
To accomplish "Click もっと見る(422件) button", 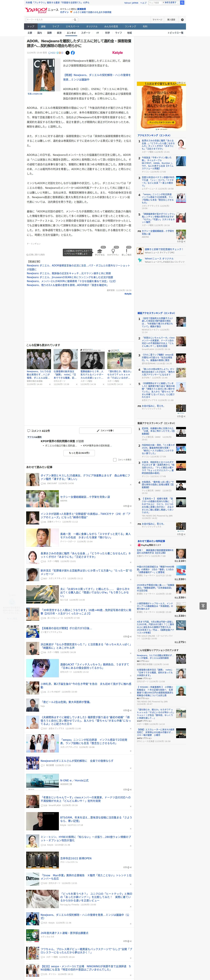I will coord(79,453).
